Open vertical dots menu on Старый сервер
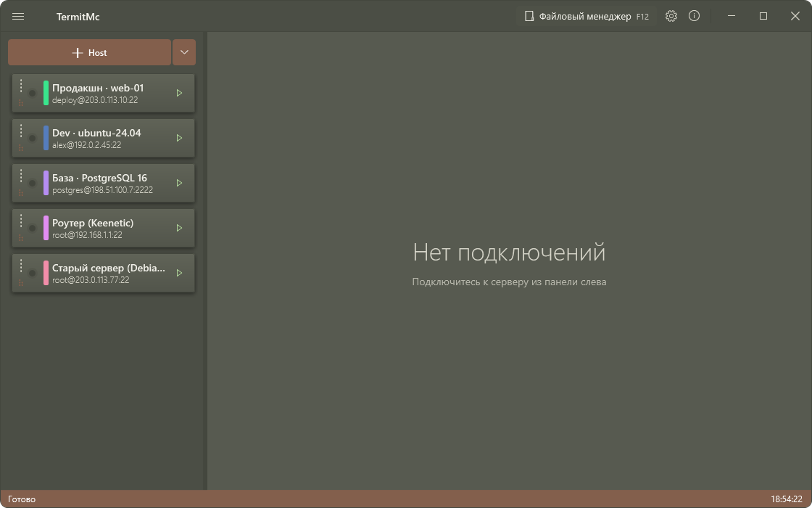 click(x=21, y=266)
